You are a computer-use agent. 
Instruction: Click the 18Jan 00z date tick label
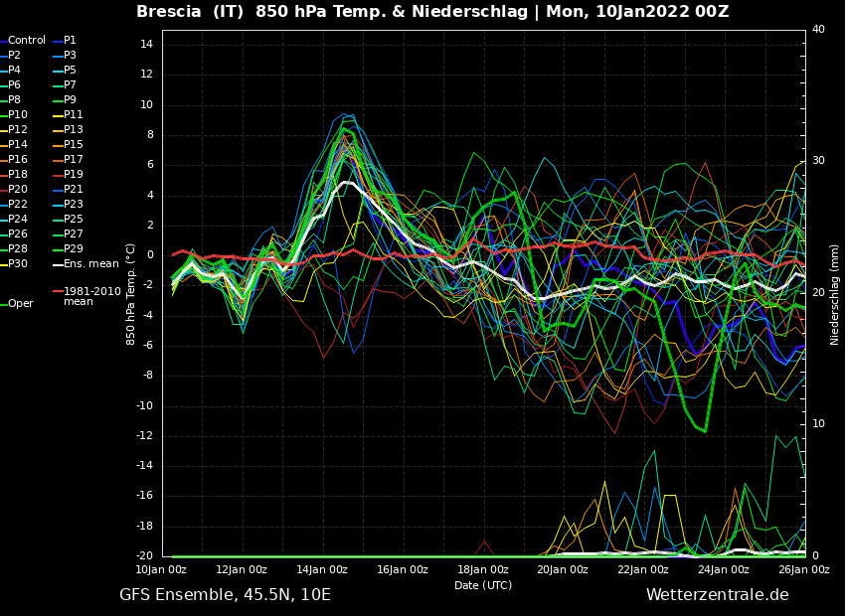[483, 570]
